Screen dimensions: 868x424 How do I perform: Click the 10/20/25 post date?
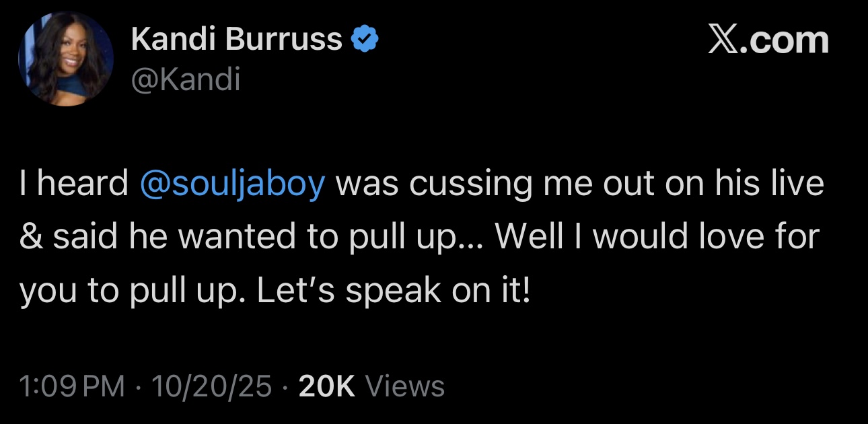pos(212,386)
